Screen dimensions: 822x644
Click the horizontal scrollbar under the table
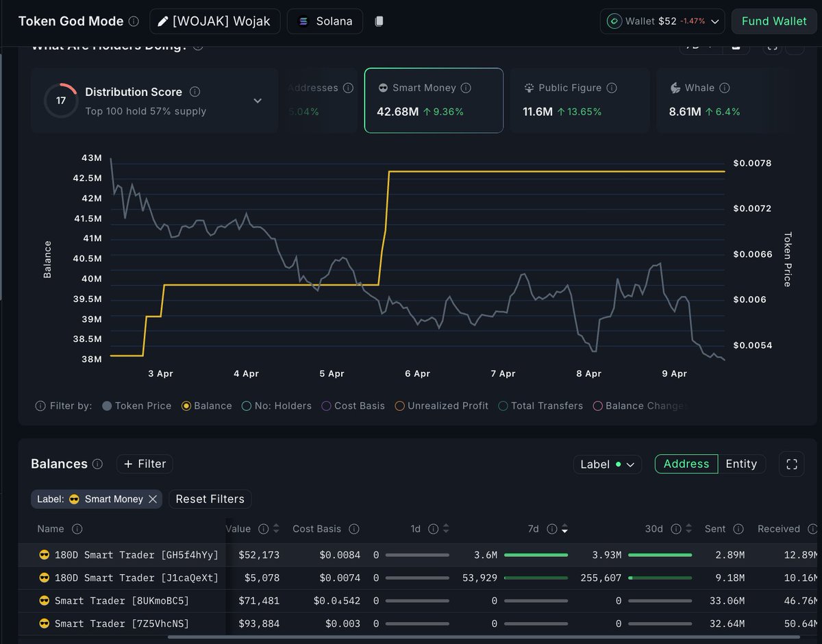pyautogui.click(x=483, y=637)
